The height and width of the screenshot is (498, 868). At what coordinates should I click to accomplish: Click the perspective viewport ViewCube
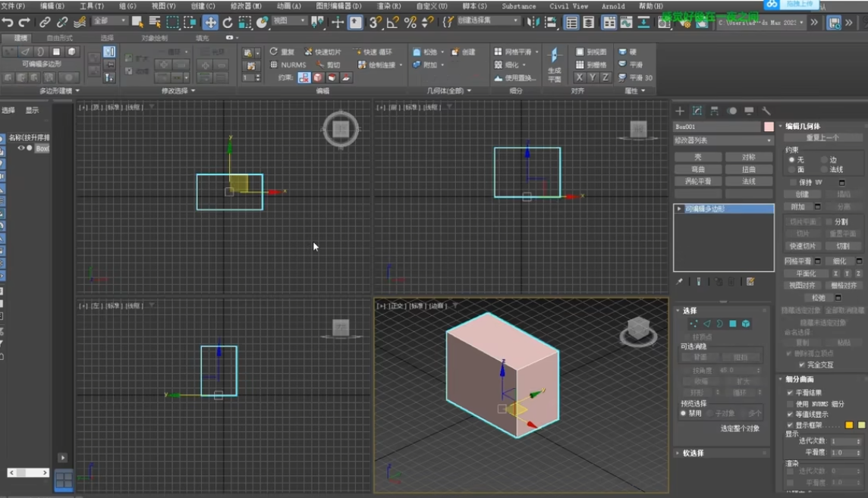coord(638,330)
